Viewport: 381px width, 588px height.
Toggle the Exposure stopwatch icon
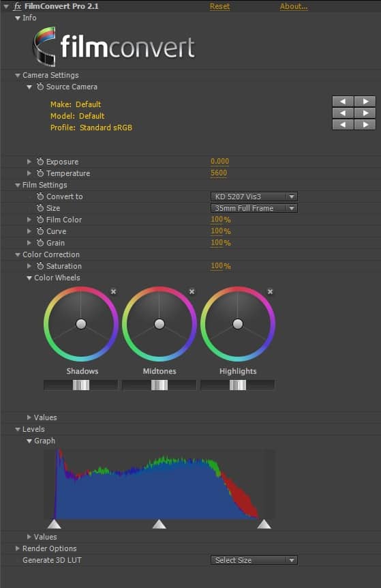point(40,162)
